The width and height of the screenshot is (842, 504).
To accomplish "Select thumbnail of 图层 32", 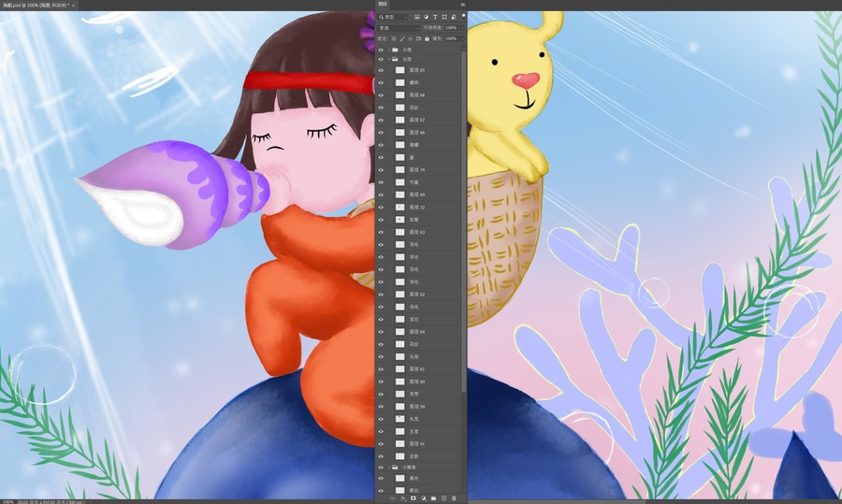I will [x=400, y=208].
